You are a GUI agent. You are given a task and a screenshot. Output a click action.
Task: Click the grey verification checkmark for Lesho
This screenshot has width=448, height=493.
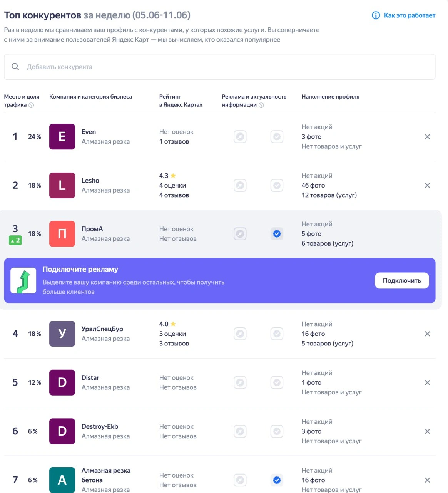pos(277,186)
